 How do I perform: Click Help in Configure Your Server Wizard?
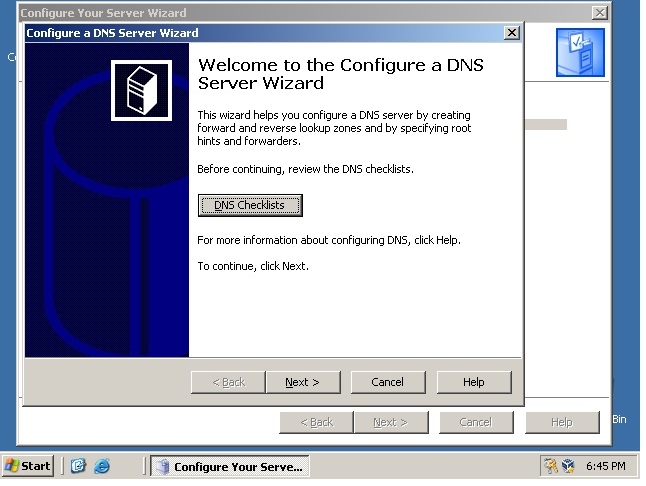click(562, 422)
